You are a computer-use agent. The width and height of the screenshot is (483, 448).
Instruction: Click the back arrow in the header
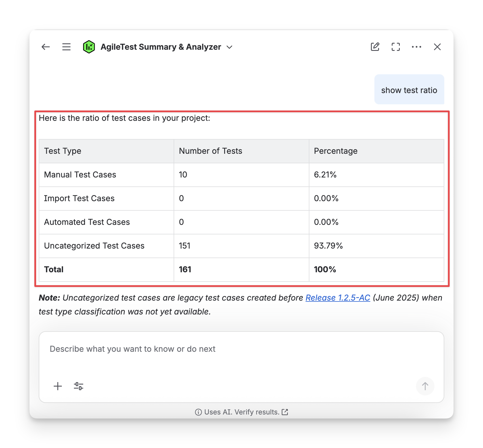click(46, 47)
